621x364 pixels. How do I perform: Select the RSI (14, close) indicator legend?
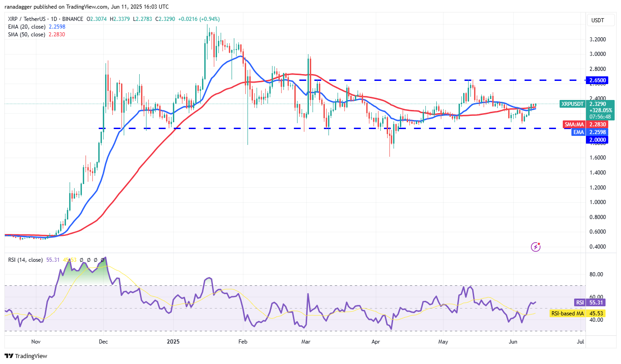(x=25, y=260)
